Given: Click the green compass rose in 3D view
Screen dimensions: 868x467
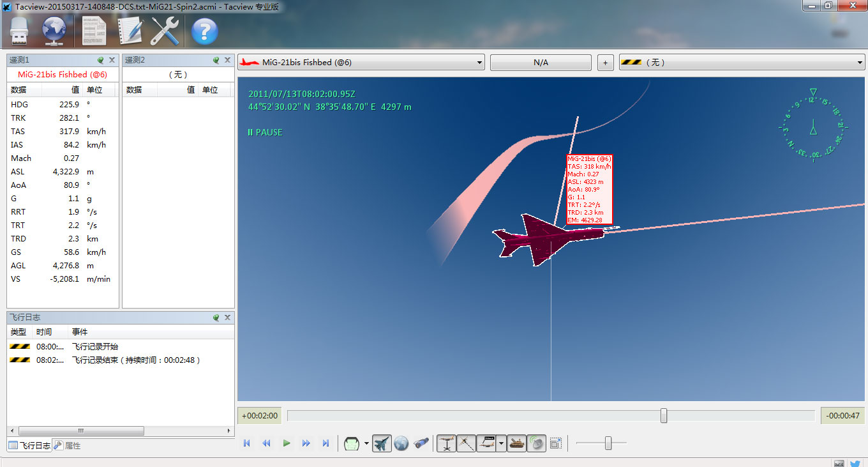Looking at the screenshot, I should [x=812, y=126].
